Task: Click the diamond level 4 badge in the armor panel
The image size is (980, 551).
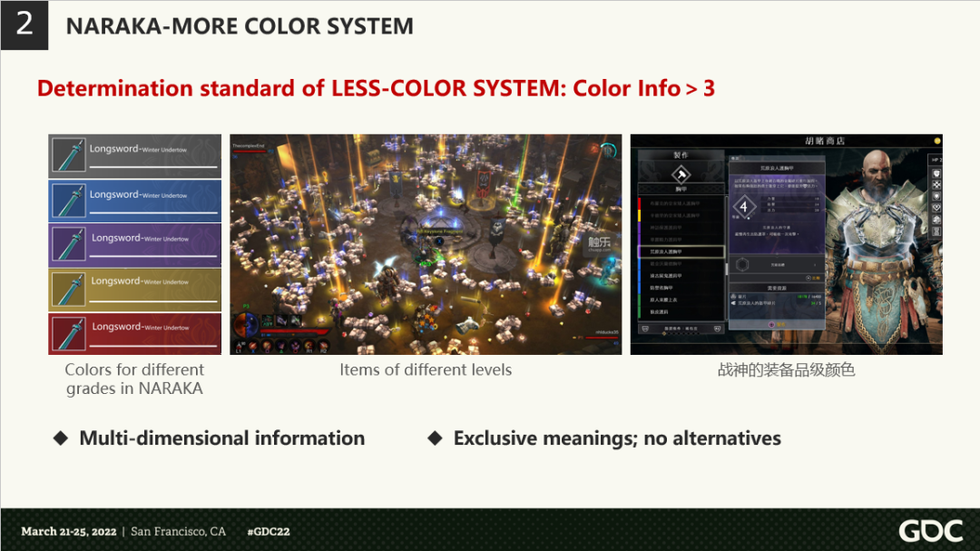Action: tap(744, 207)
